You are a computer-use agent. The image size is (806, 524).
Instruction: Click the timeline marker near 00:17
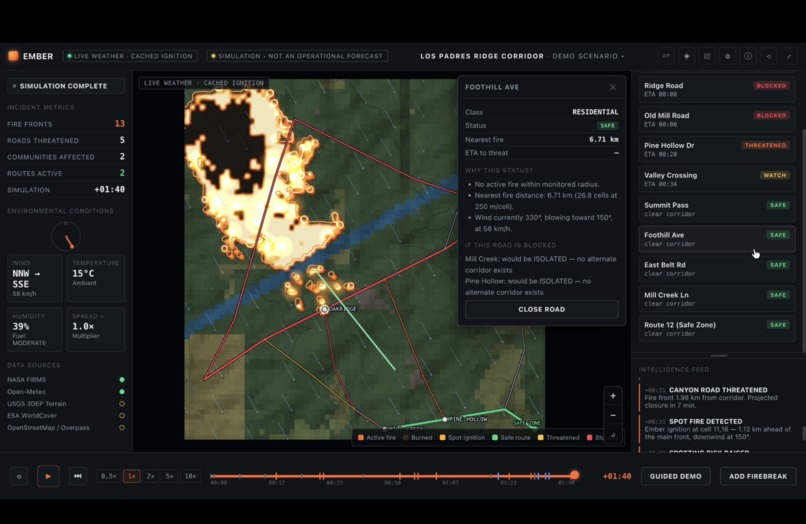tap(276, 476)
